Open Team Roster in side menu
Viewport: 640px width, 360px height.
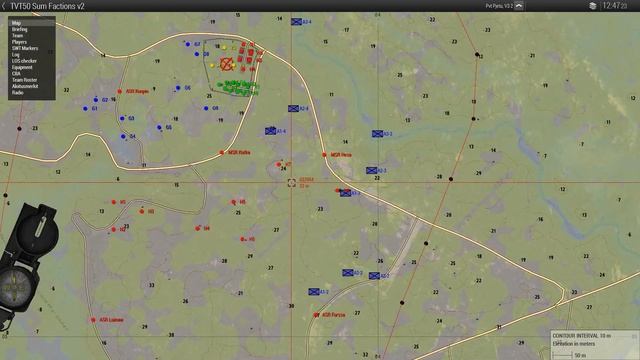[32, 80]
